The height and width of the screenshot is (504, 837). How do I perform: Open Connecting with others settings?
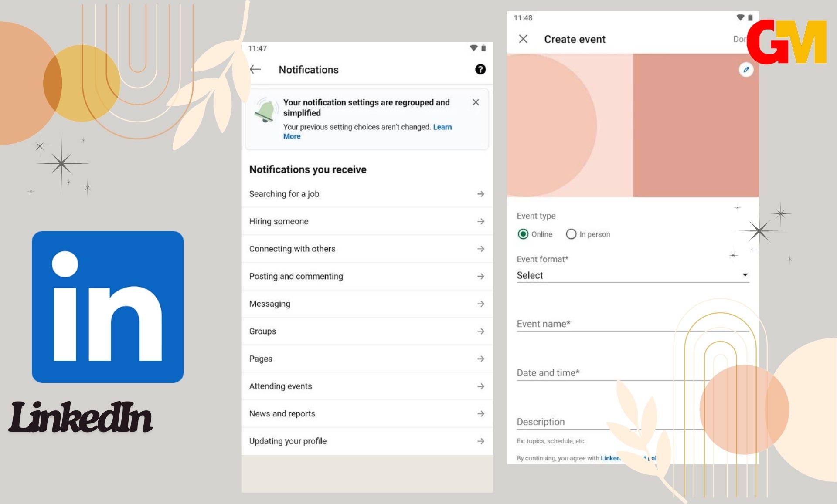coord(367,249)
